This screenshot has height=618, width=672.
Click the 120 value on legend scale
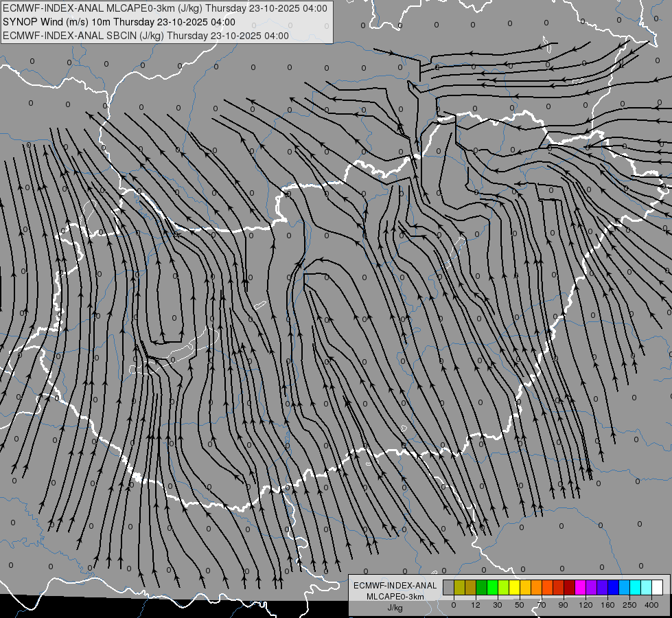pos(586,605)
